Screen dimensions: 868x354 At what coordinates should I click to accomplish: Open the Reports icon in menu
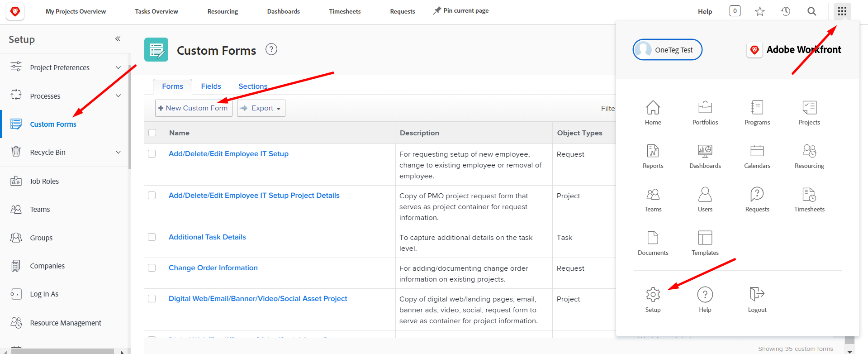pos(653,151)
